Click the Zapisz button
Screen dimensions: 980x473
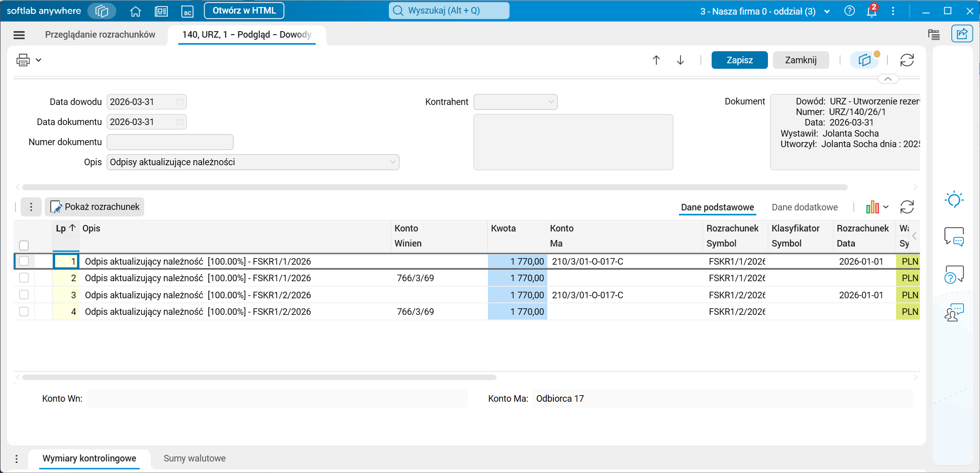tap(739, 60)
